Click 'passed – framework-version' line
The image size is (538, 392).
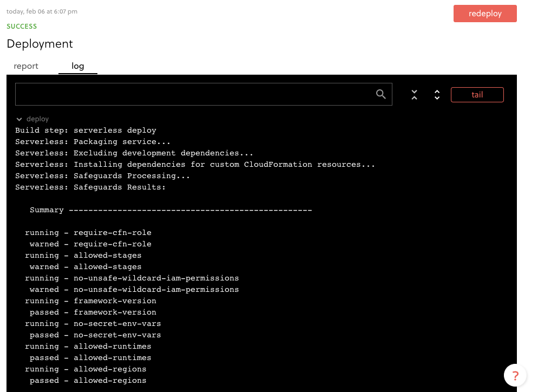coord(93,312)
